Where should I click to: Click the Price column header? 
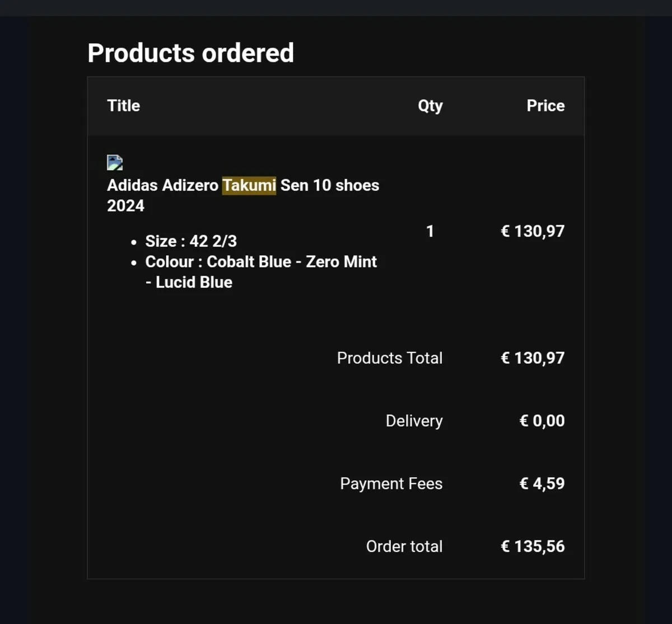545,106
